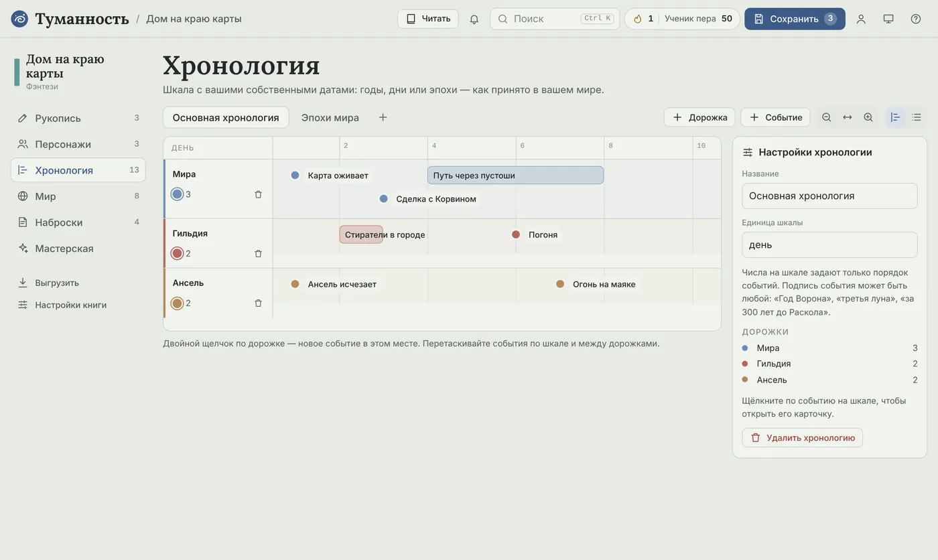The height and width of the screenshot is (560, 938).
Task: Click the Читать button
Action: coord(428,19)
